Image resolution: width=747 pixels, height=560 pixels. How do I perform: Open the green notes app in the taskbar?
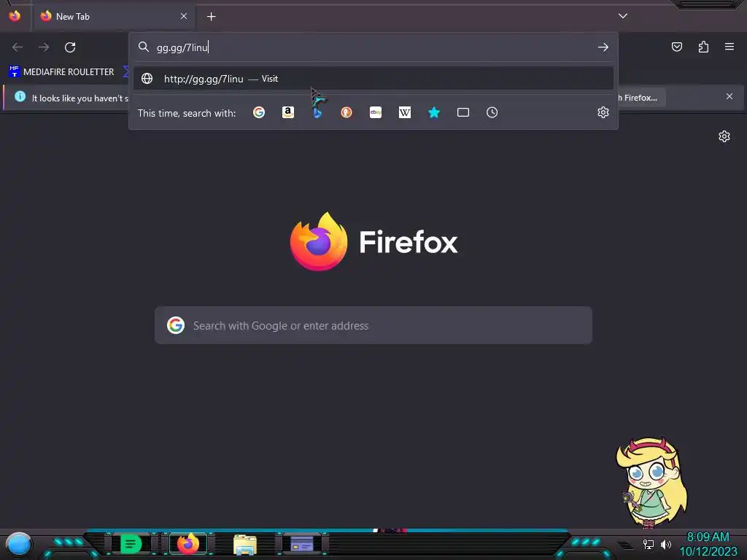click(130, 544)
